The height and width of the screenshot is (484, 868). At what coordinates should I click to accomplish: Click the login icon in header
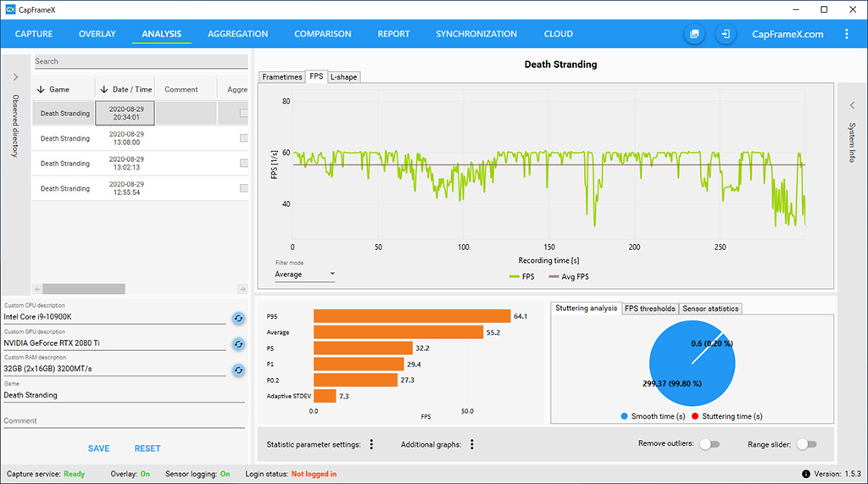point(726,35)
